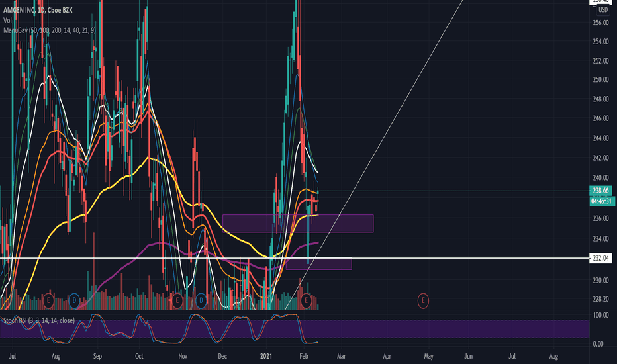Open the dividend D marker in mid-November
The image size is (617, 364).
tap(201, 301)
